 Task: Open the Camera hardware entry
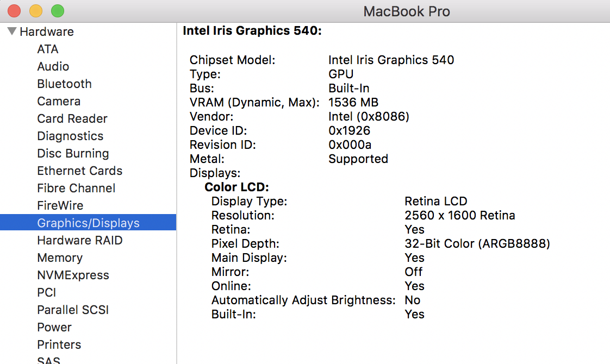click(x=59, y=101)
